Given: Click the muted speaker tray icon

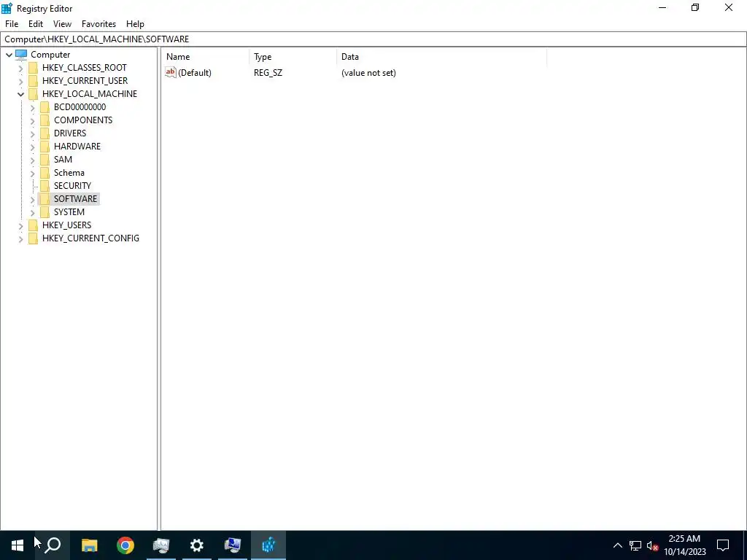Looking at the screenshot, I should (x=652, y=545).
